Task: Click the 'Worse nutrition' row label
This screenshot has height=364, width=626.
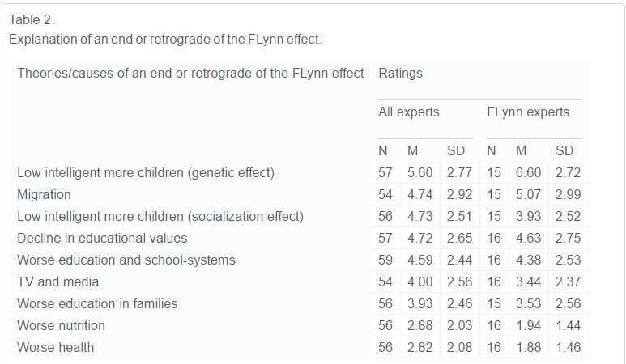Action: 61,325
